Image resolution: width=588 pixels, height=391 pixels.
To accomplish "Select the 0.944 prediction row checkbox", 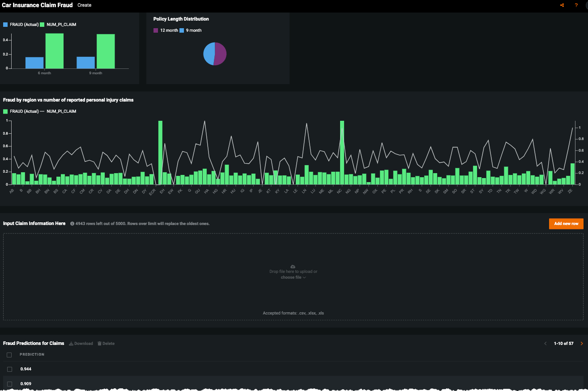I will click(9, 369).
